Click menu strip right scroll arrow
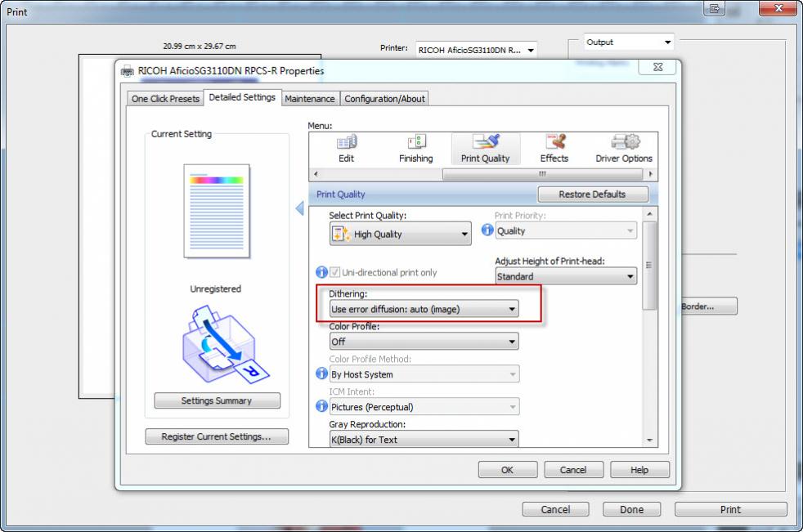This screenshot has height=532, width=803. point(651,174)
